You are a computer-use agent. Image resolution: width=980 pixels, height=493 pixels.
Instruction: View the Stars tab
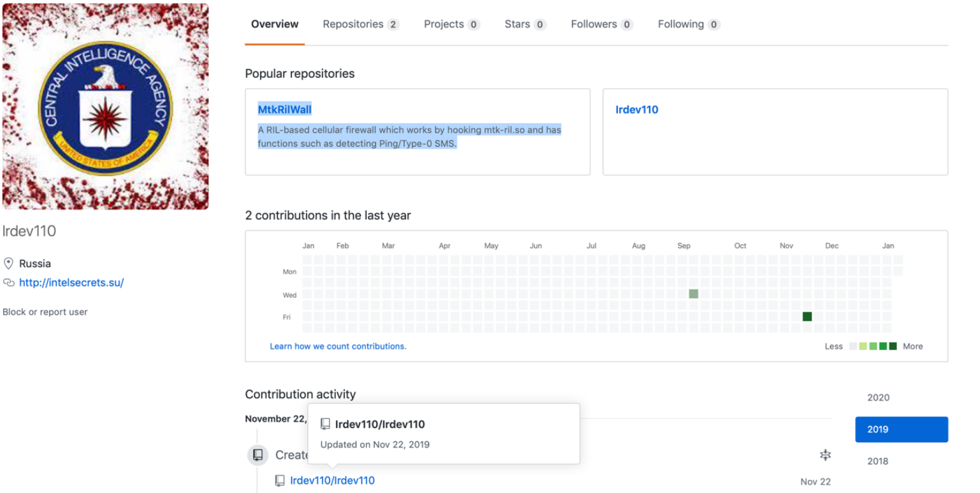525,24
